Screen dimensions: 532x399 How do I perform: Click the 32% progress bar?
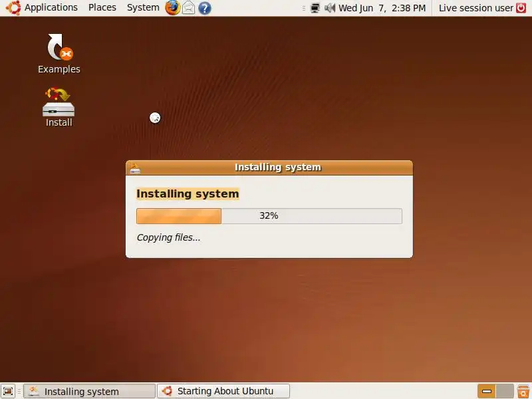click(x=269, y=215)
